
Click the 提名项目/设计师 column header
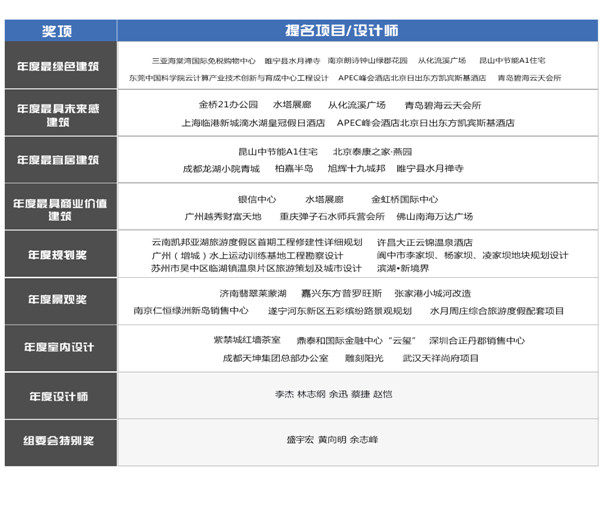point(355,31)
